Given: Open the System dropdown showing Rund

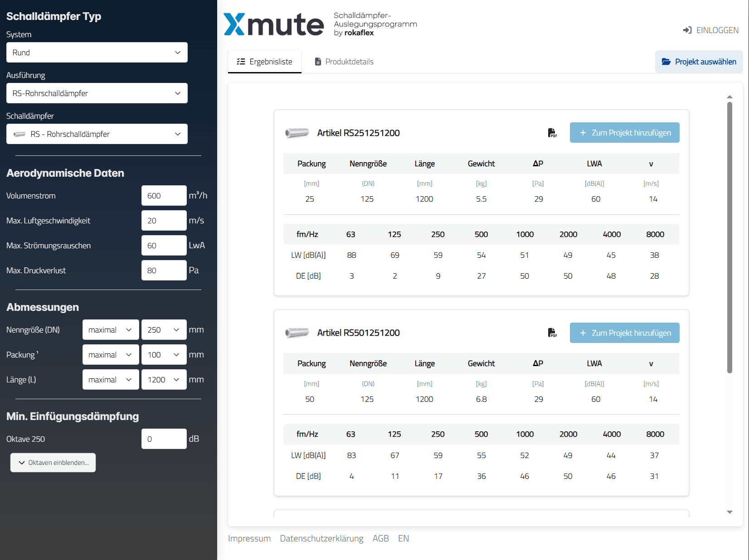Looking at the screenshot, I should point(97,52).
